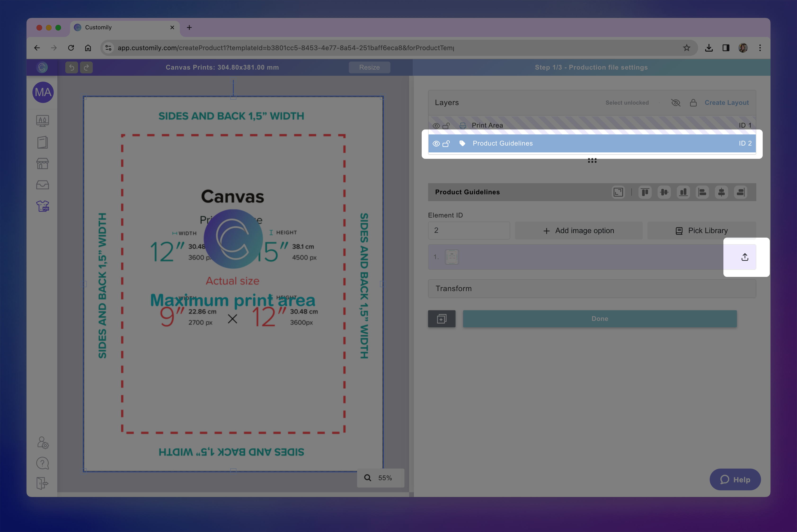
Task: Select the Print Area layer row
Action: tap(592, 125)
